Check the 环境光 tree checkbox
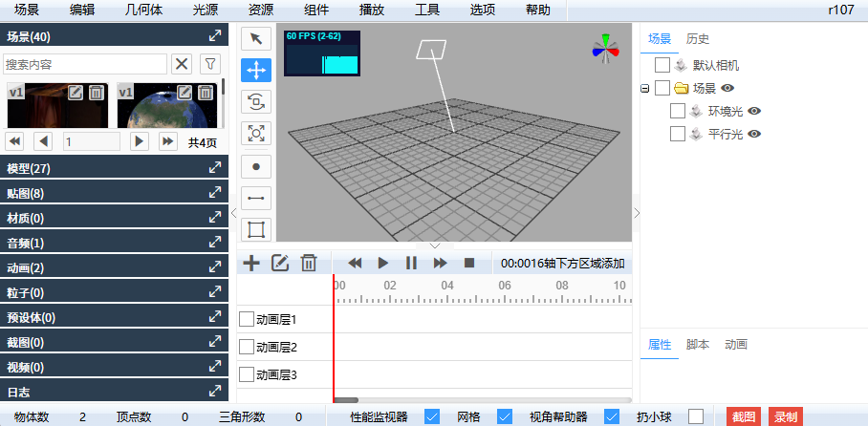Viewport: 868px width, 426px height. point(678,111)
